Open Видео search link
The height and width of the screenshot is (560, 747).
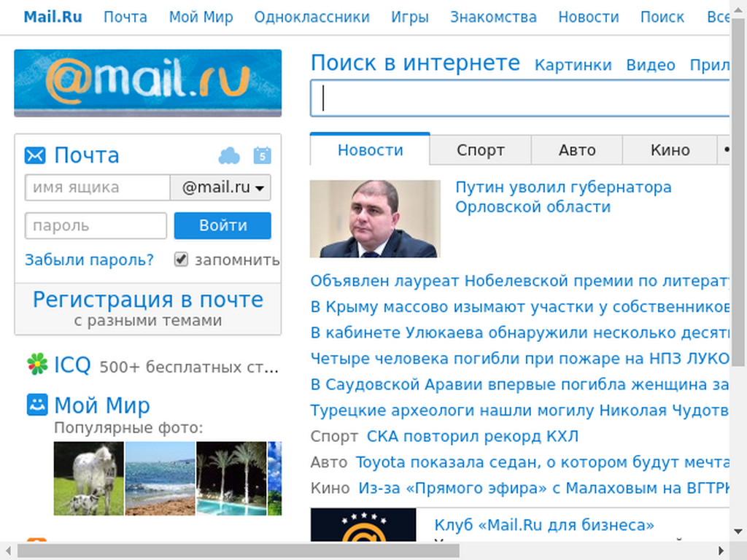coord(651,65)
